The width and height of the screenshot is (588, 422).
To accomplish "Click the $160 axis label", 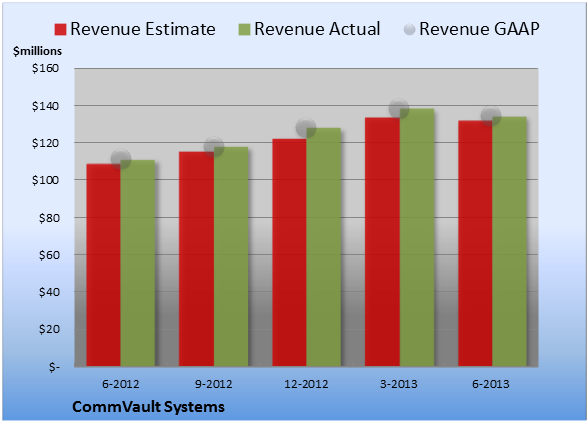I will (45, 68).
